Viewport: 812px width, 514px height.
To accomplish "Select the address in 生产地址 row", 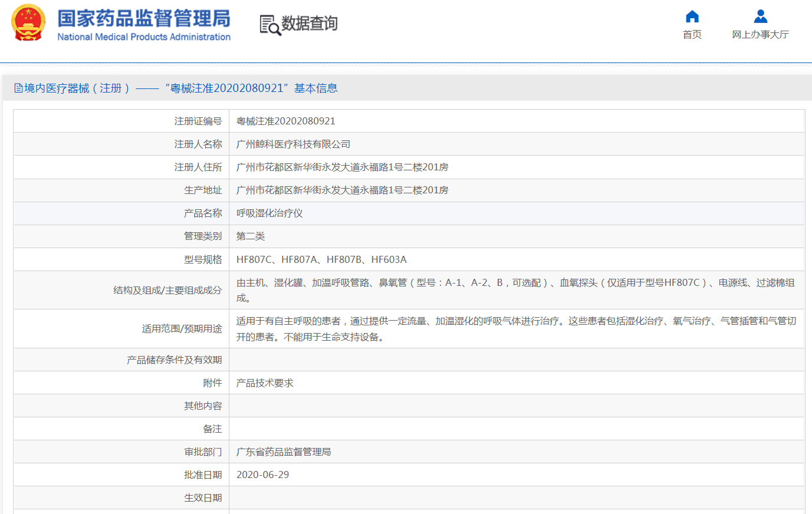I will click(x=343, y=190).
